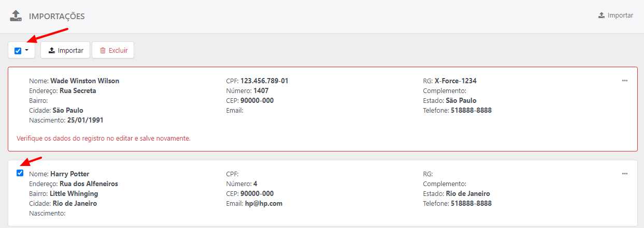The height and width of the screenshot is (228, 644).
Task: Expand the caret beside the select-all checkbox
Action: (26, 50)
